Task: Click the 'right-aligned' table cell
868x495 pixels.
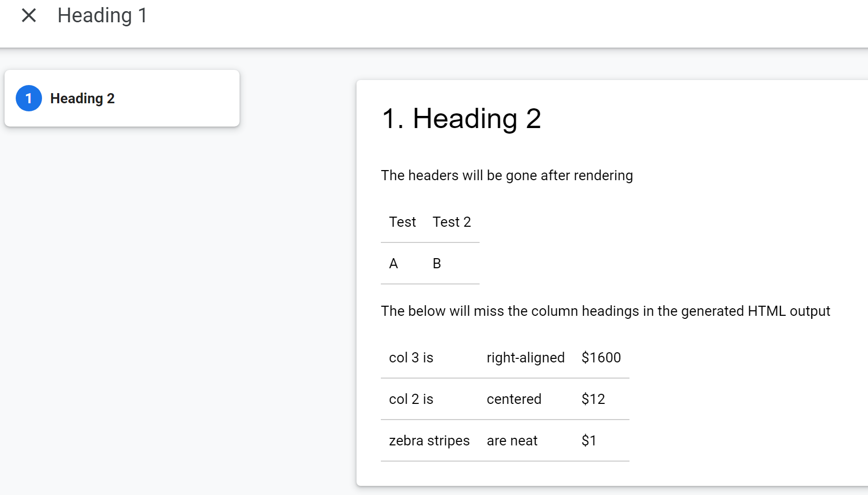Action: (526, 357)
